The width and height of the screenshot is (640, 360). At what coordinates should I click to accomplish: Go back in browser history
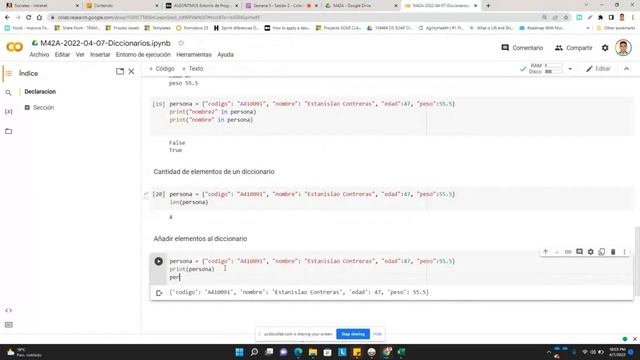[x=7, y=18]
